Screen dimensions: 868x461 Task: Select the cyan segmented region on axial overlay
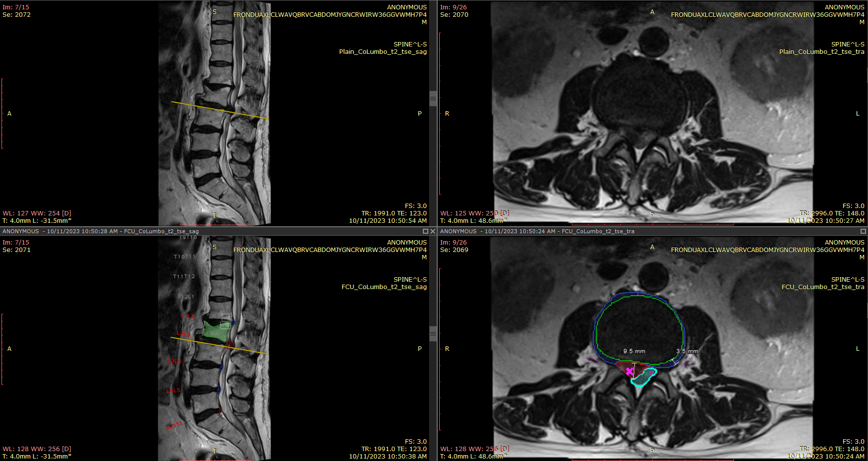point(643,377)
